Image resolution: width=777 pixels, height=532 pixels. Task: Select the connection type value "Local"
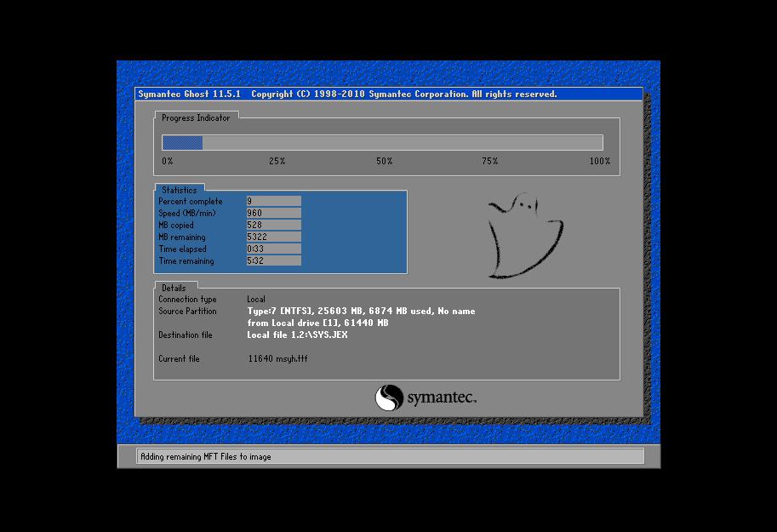(x=256, y=299)
